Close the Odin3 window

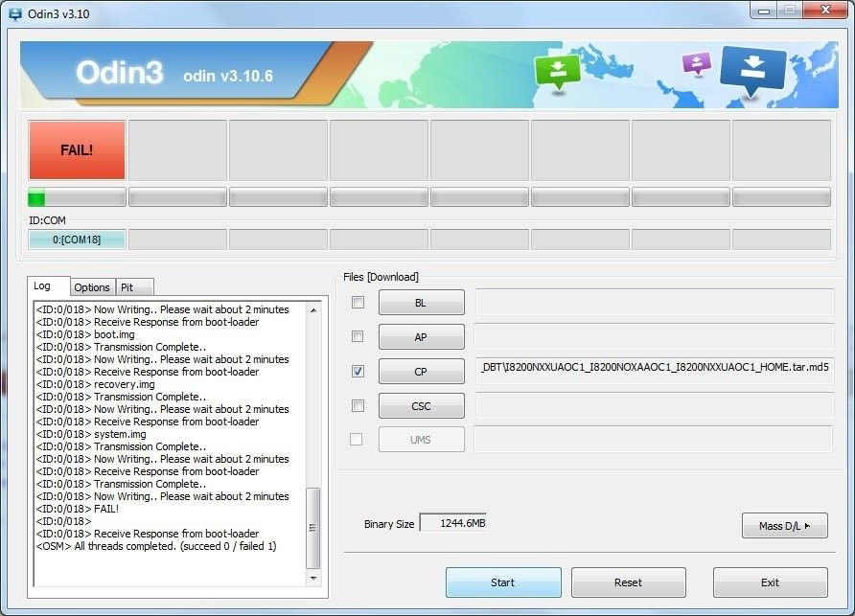825,11
